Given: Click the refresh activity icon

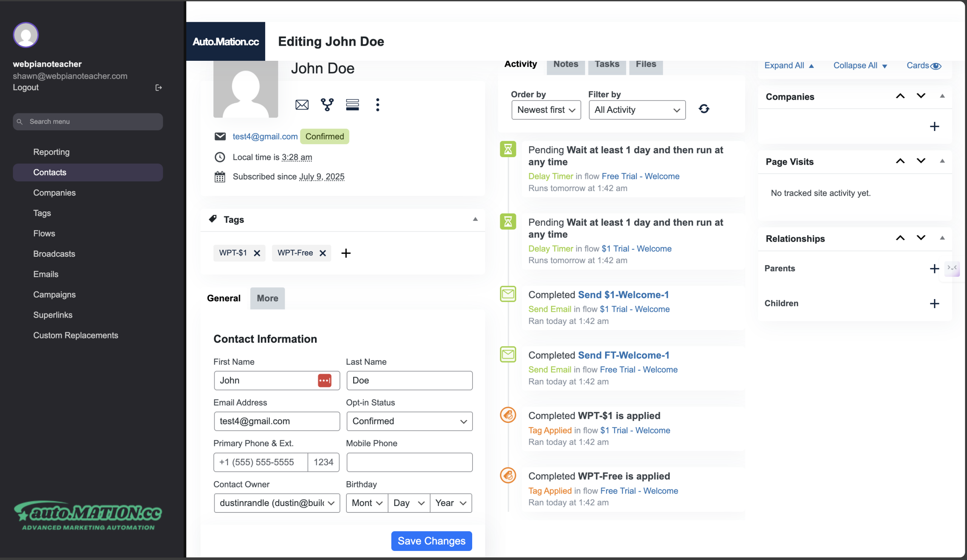Looking at the screenshot, I should [704, 109].
